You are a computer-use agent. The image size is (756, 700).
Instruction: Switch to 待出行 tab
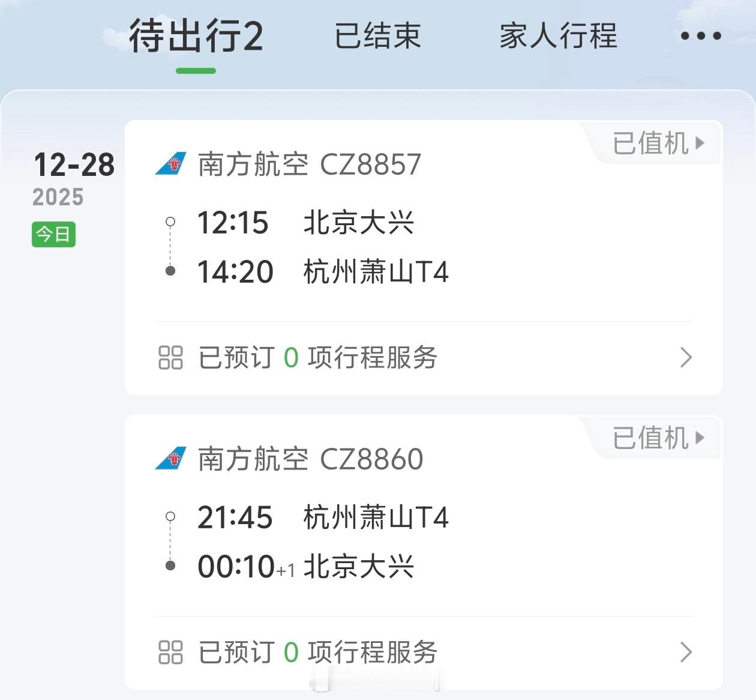click(x=196, y=36)
